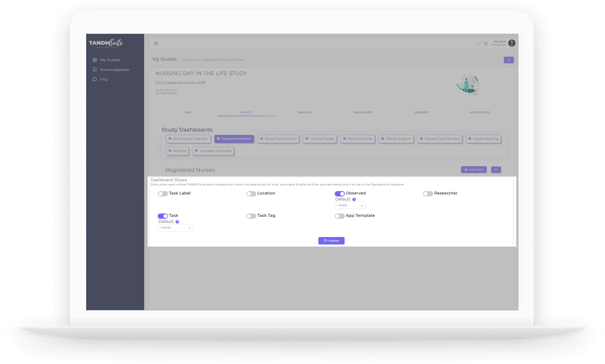Switch to the Observed tab
Viewport: 605px width, 364px height.
coord(421,112)
